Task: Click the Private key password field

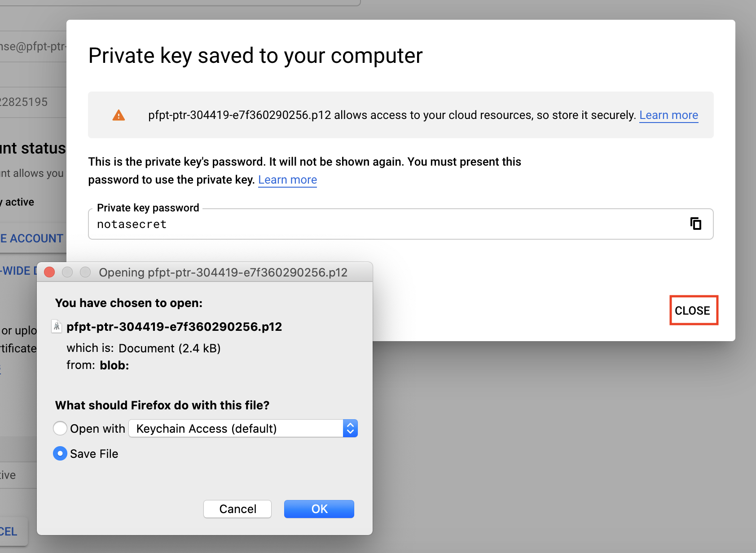Action: click(x=400, y=224)
